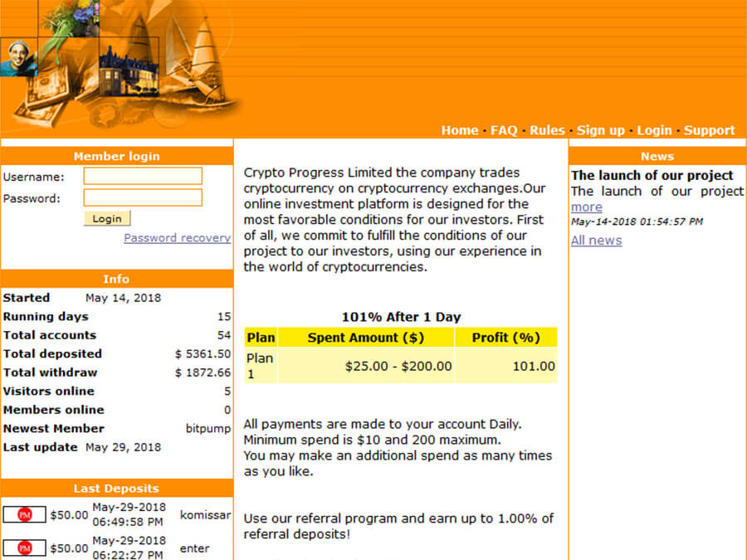Focus the Username input field
This screenshot has height=560, width=747.
[x=143, y=176]
